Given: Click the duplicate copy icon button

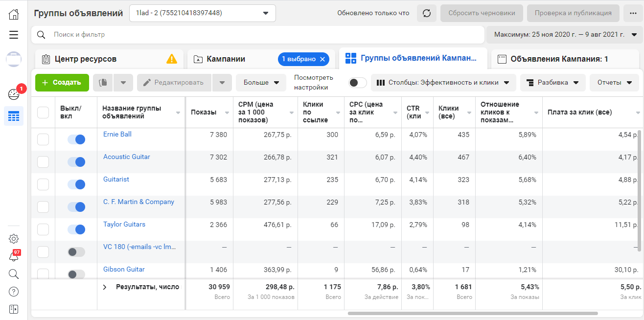Looking at the screenshot, I should click(103, 83).
